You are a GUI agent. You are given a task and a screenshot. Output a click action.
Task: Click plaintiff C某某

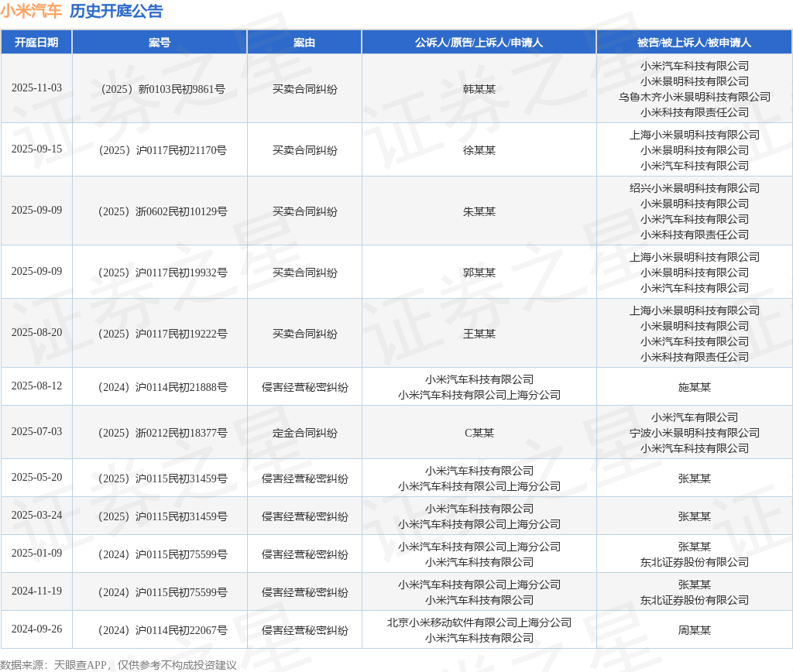coord(479,434)
